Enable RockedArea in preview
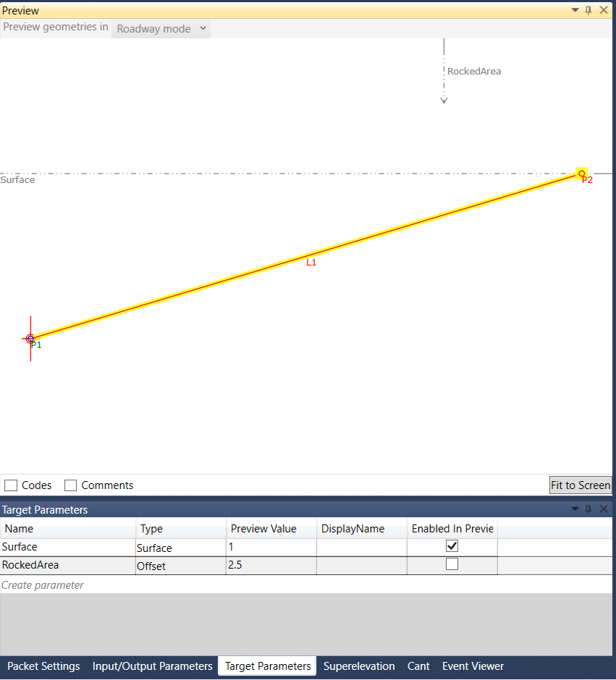 452,565
